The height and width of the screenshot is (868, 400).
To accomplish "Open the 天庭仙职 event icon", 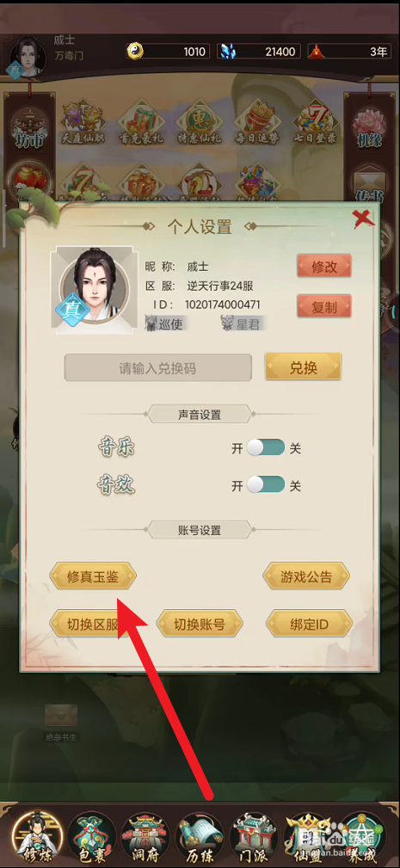I will [x=83, y=123].
